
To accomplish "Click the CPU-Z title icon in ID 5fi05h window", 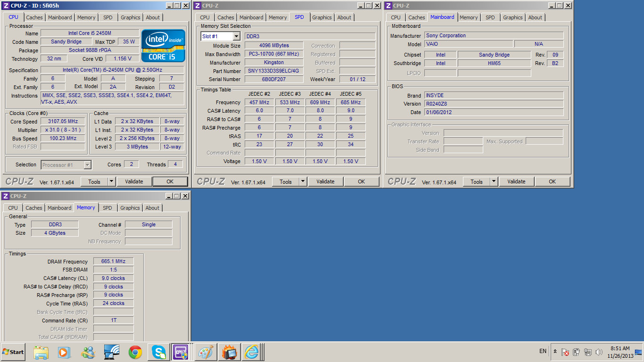I will tap(6, 6).
